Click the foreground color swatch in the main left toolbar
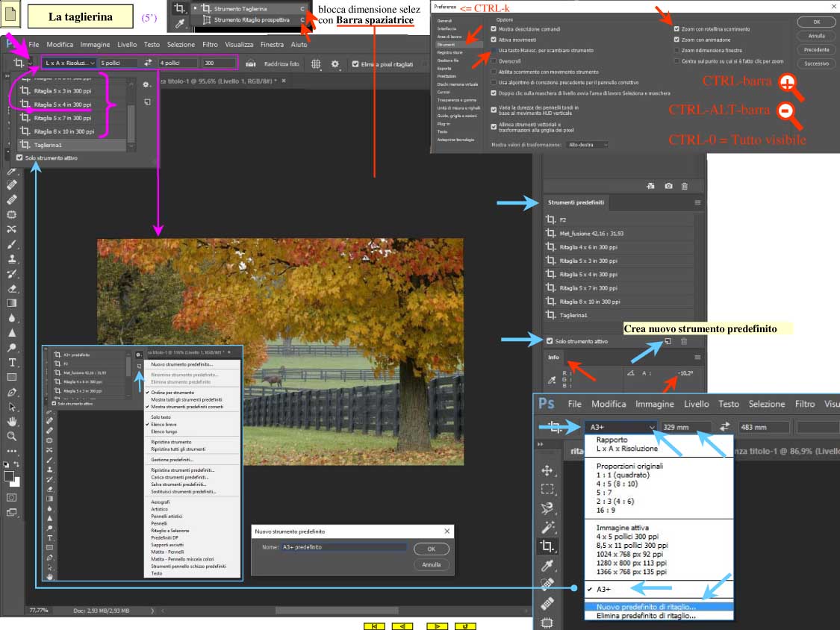 pos(8,476)
